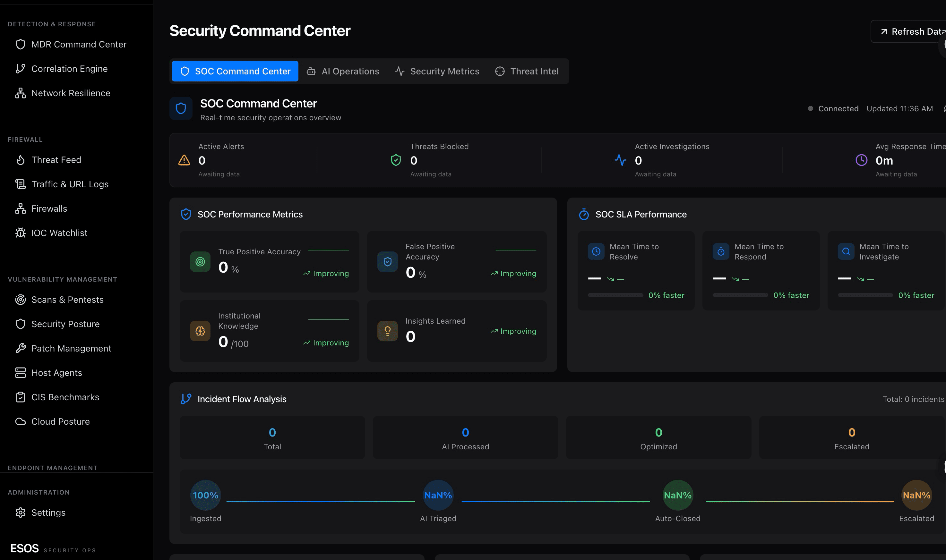Click the 'Total: 0 incidents' text
Image resolution: width=946 pixels, height=560 pixels.
(914, 399)
